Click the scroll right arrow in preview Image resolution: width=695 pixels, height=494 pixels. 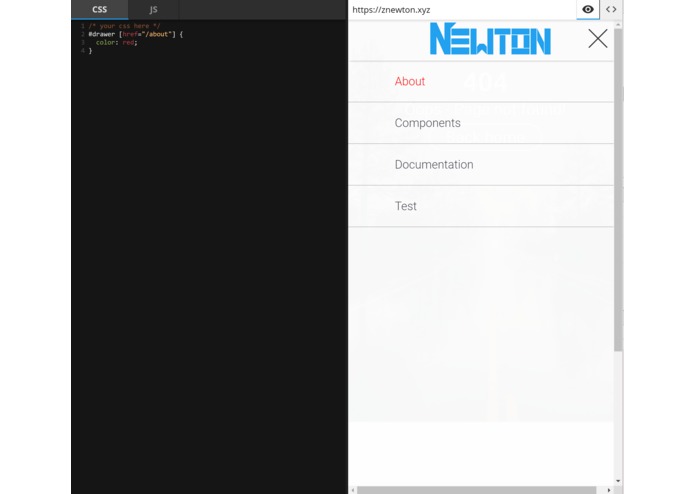609,490
